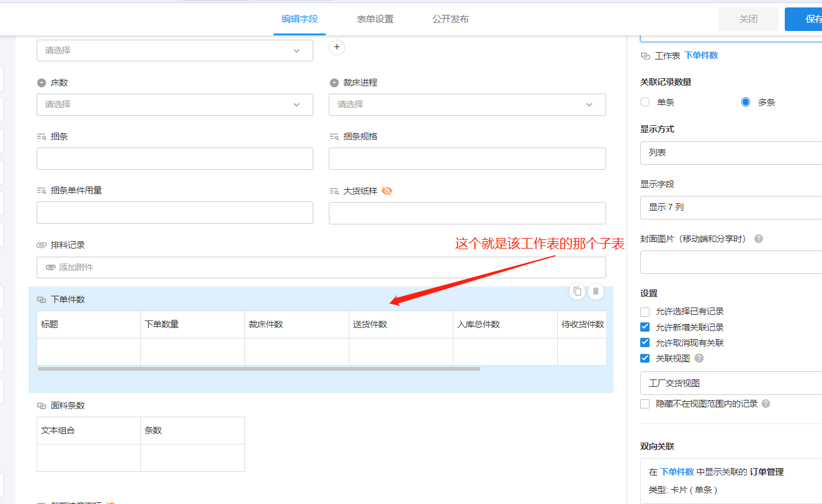Click the horizontal scrollbar under 下单件数 table
Screen dimensions: 822x504
259,369
